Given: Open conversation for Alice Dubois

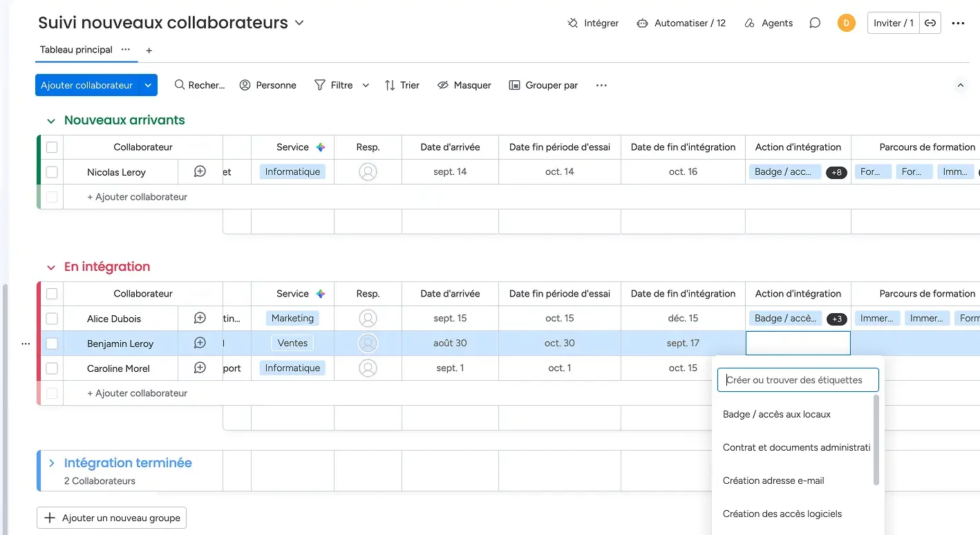Looking at the screenshot, I should coord(200,318).
